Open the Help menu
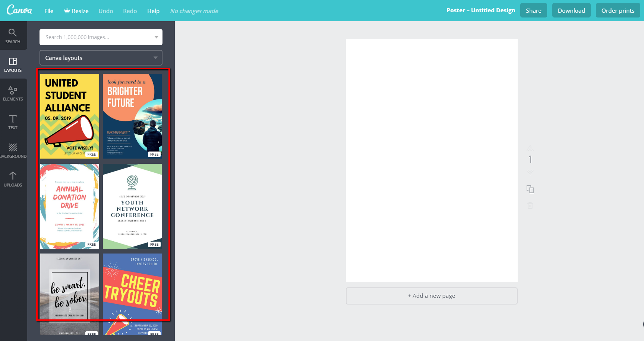Viewport: 644px width, 341px height. [153, 11]
